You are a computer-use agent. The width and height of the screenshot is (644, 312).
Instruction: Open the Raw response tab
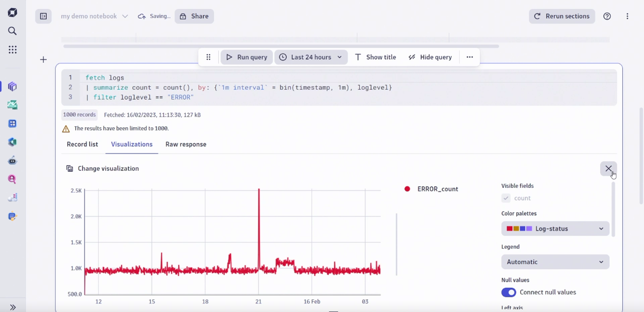(x=186, y=144)
